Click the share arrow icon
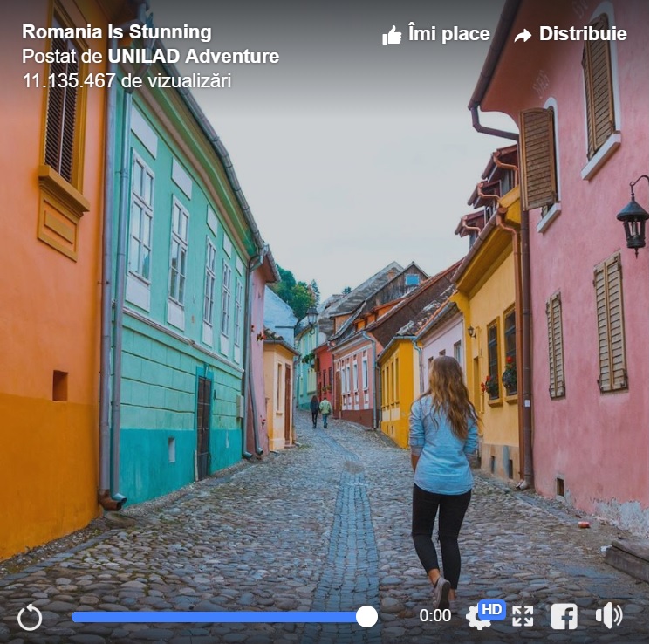This screenshot has height=644, width=650. tap(523, 36)
